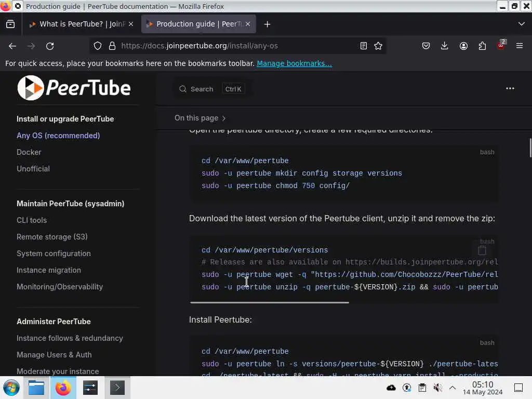Toggle reader view icon
The width and height of the screenshot is (532, 399).
[x=363, y=46]
